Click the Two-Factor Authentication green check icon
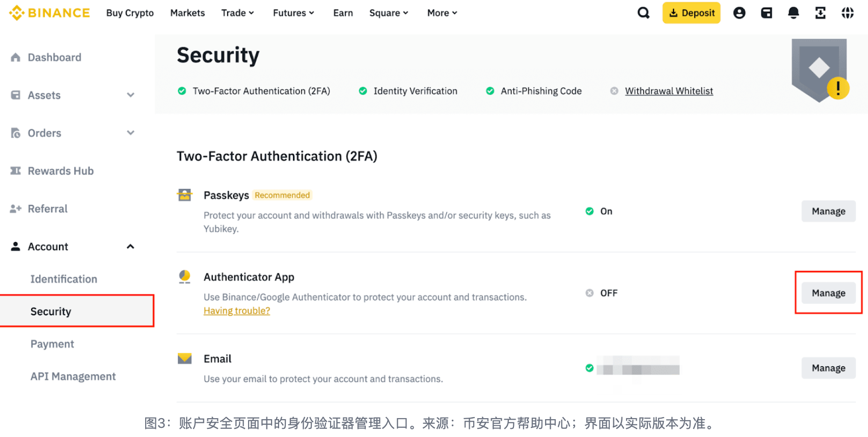Image resolution: width=868 pixels, height=437 pixels. pos(182,91)
